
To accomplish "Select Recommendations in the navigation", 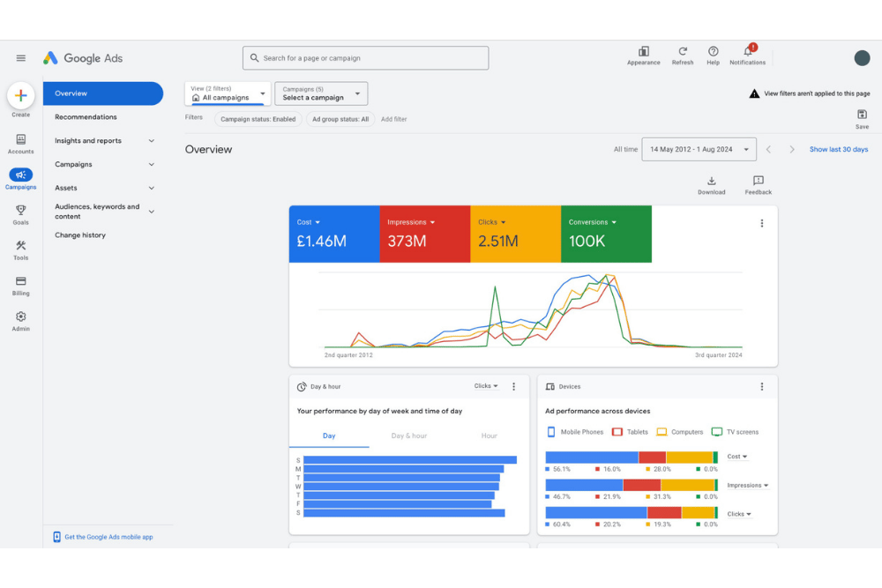I will click(86, 117).
